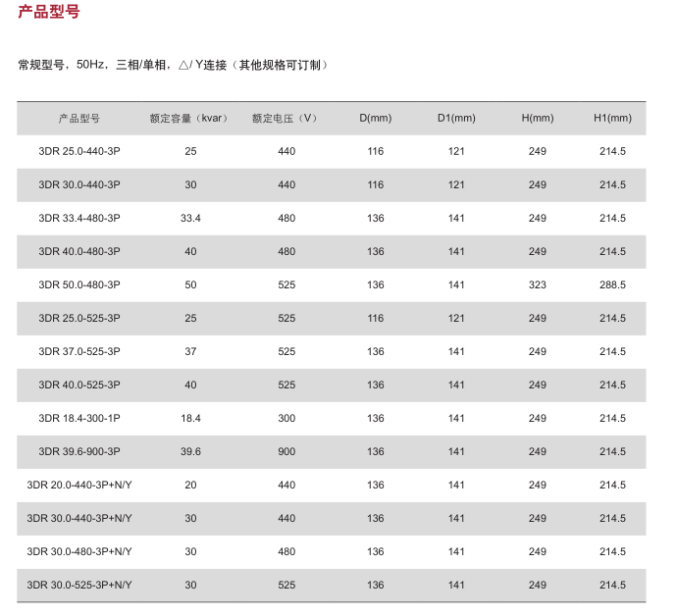Select model cell 3DR 30.0-525-3P+N/Y

79,585
